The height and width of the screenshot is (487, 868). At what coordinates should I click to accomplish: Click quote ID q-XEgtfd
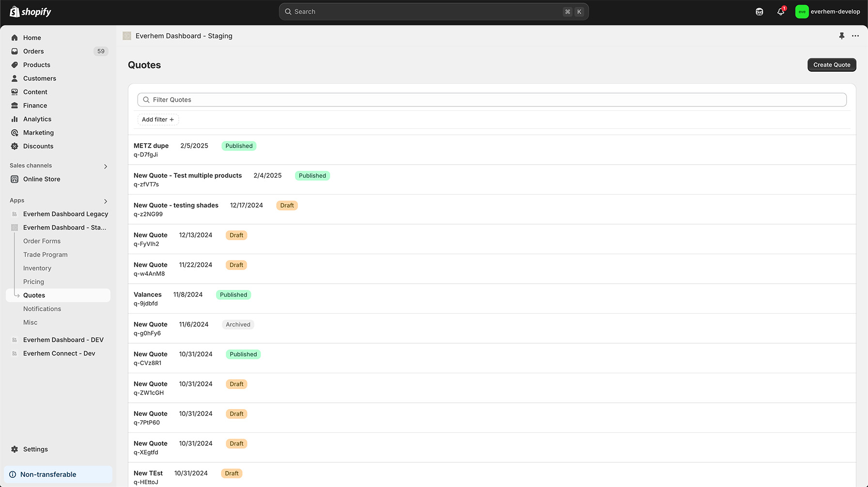click(x=146, y=453)
